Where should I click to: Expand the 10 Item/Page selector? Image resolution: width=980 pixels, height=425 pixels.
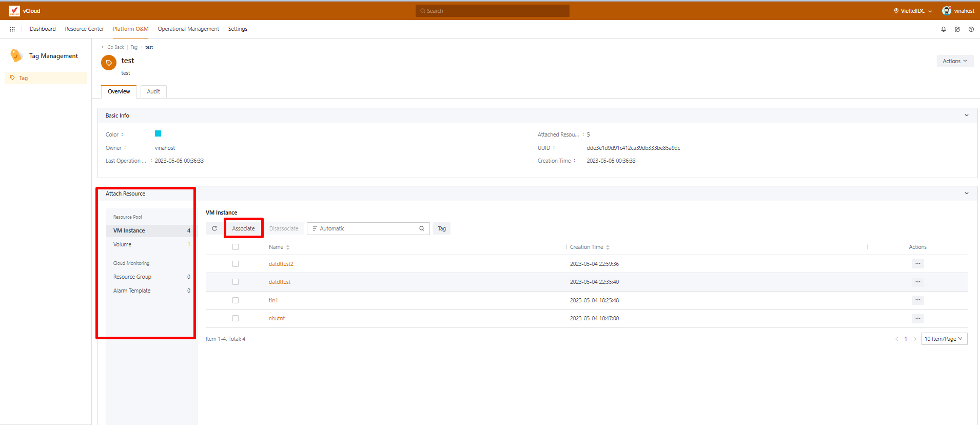point(944,339)
